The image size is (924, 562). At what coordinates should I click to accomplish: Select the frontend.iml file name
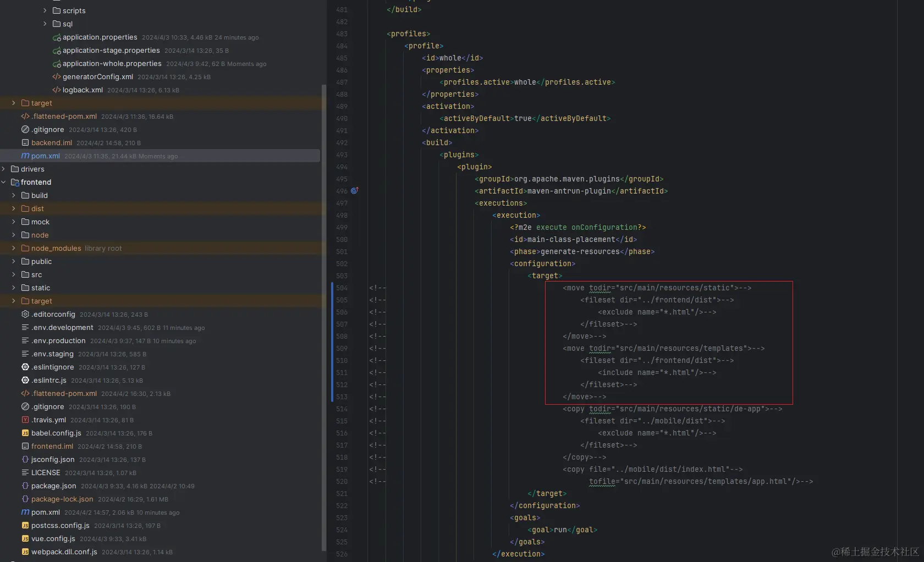pos(52,447)
